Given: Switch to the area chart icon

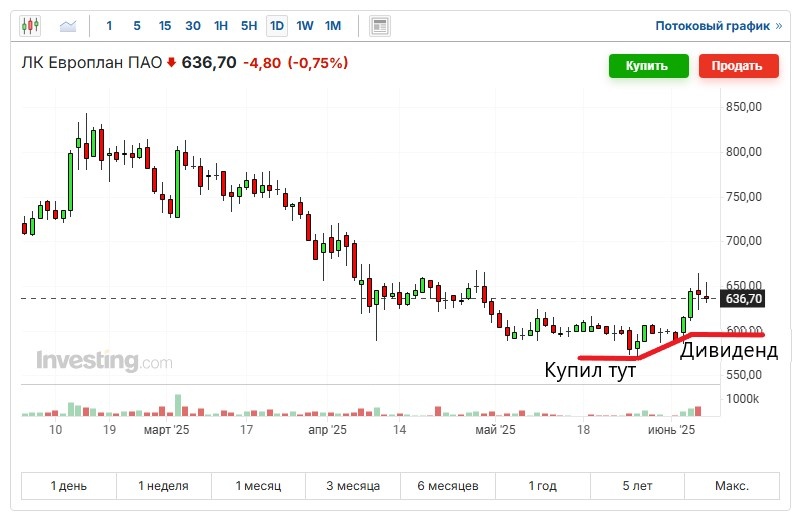Looking at the screenshot, I should pyautogui.click(x=68, y=26).
